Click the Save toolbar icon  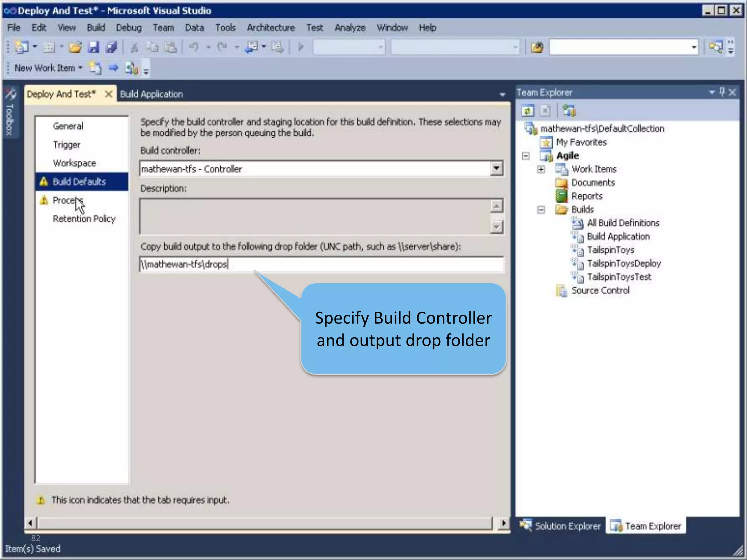[x=93, y=47]
